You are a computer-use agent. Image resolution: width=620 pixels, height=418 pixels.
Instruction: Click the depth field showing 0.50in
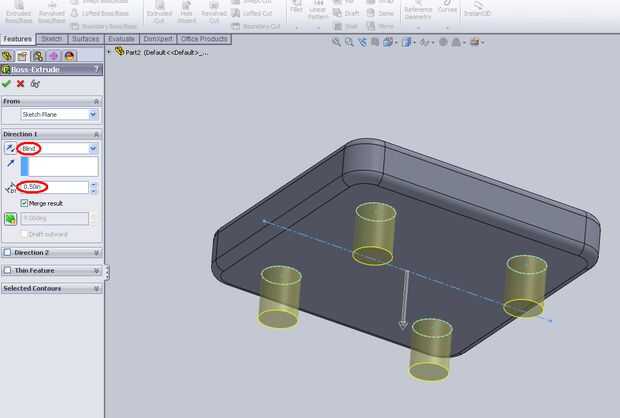coord(53,187)
